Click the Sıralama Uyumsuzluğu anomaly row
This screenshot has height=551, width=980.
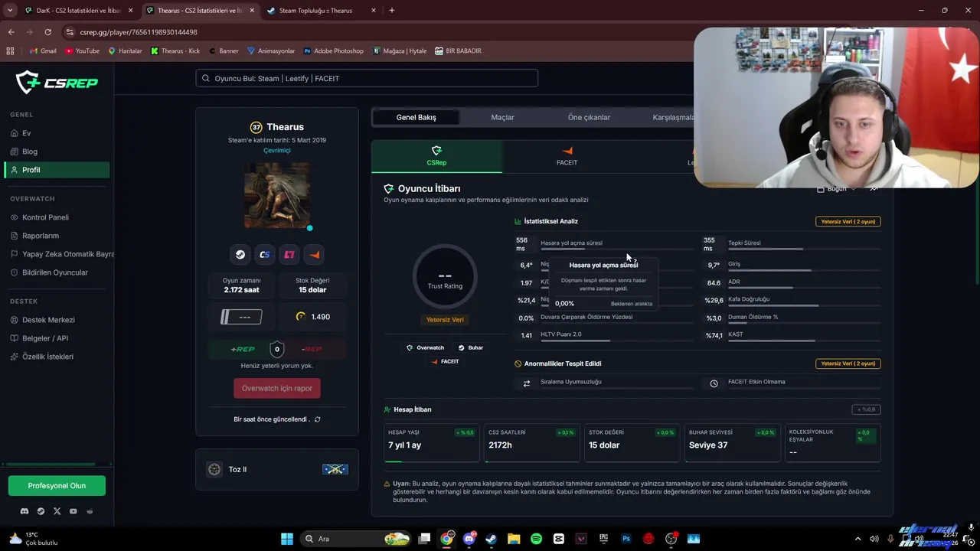coord(605,383)
